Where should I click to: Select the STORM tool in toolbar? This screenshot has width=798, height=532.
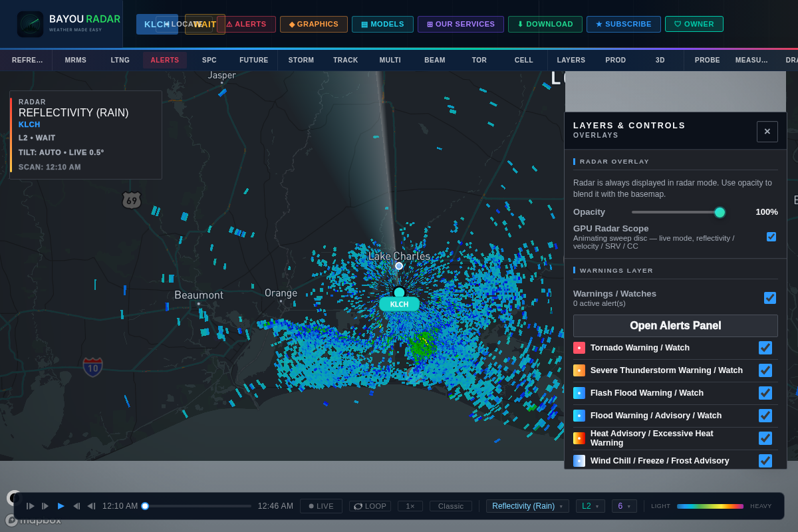click(301, 60)
